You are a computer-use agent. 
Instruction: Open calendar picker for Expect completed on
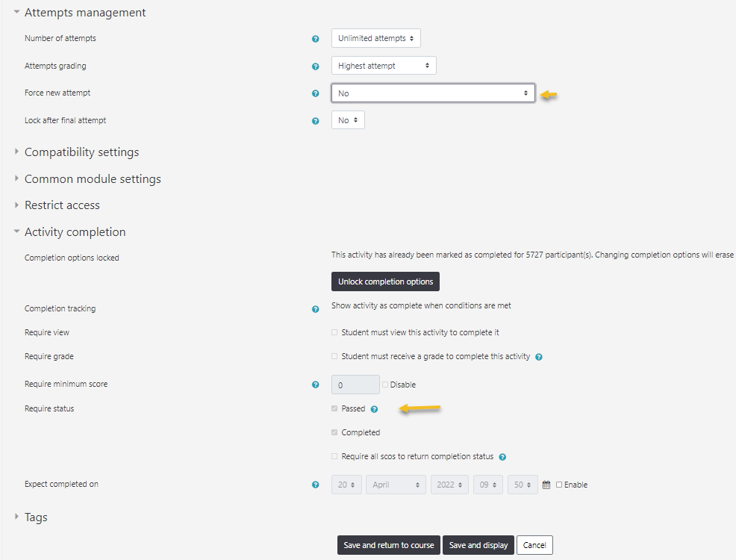(546, 485)
